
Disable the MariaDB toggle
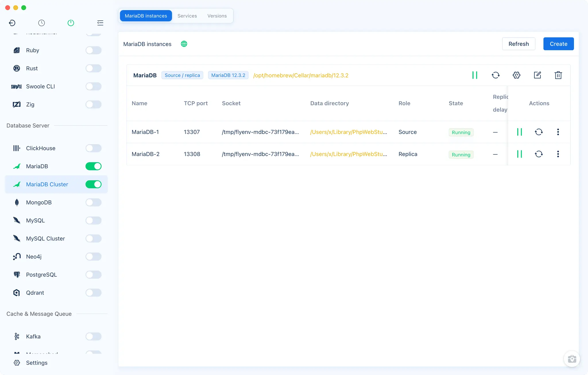tap(93, 166)
